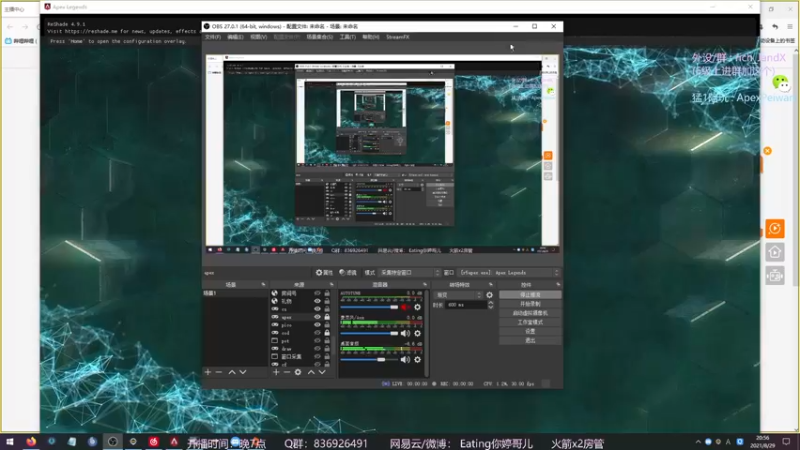Mute the 麦克风/Aux track

[405, 333]
